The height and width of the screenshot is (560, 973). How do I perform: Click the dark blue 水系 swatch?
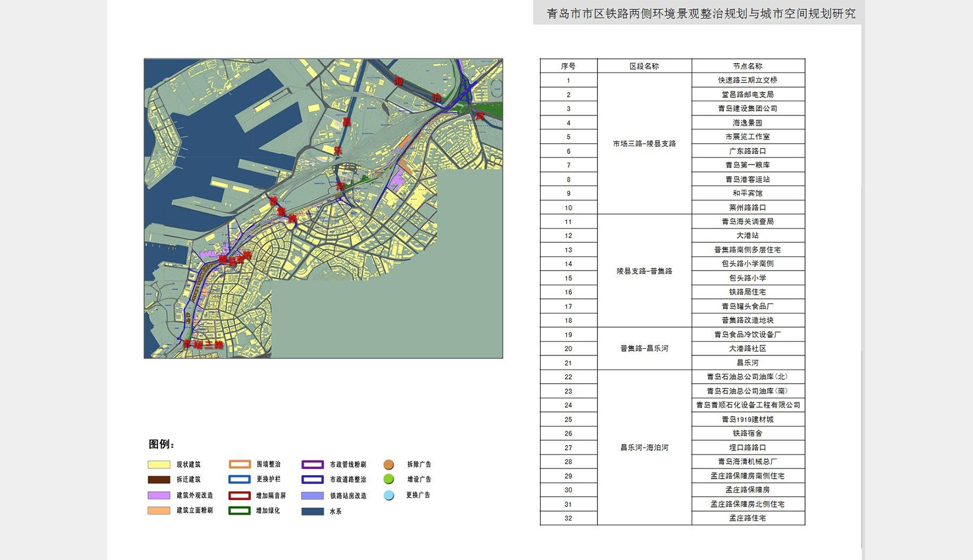313,511
